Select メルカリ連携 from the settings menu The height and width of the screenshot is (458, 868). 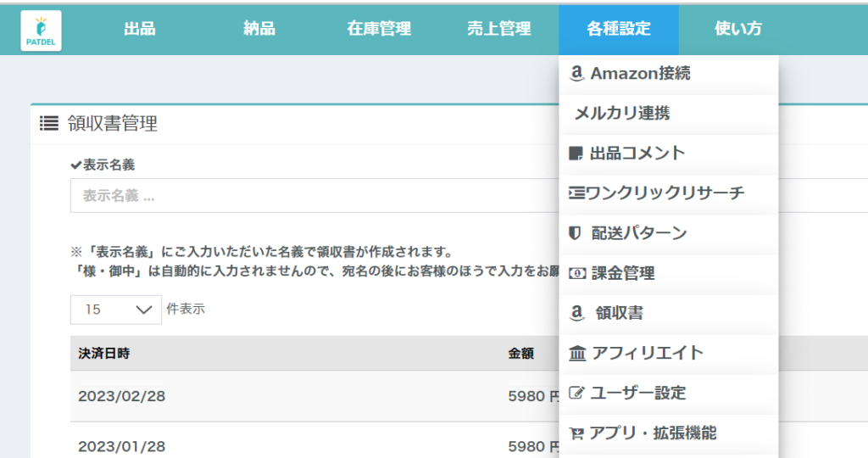pos(622,114)
